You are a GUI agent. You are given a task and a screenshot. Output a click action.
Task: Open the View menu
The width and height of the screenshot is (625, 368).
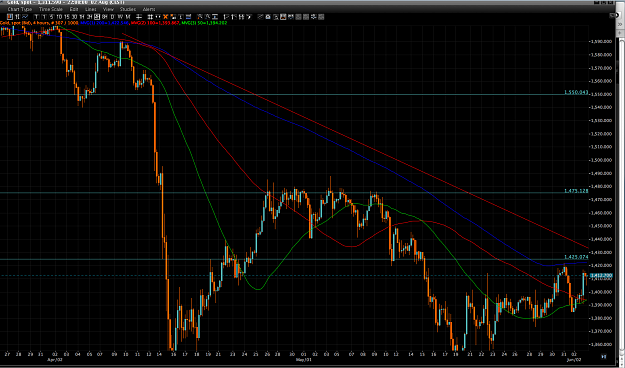click(x=108, y=9)
